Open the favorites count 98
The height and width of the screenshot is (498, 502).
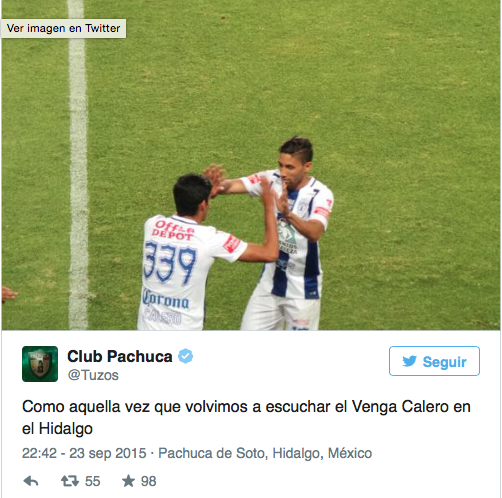click(x=149, y=481)
